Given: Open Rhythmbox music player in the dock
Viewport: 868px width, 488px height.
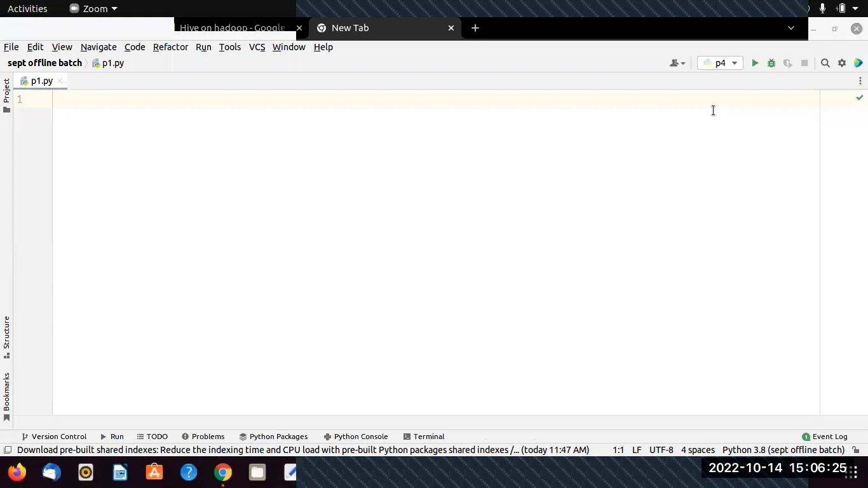Looking at the screenshot, I should pyautogui.click(x=86, y=472).
